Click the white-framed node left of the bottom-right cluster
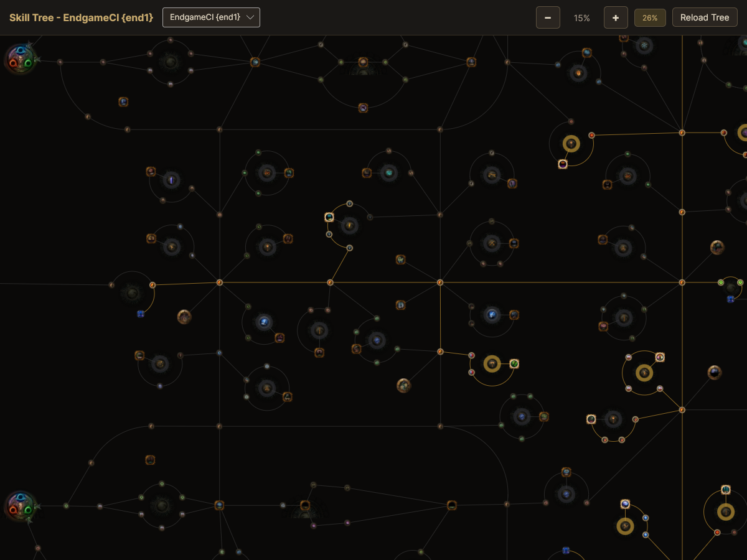The height and width of the screenshot is (560, 747). click(x=590, y=419)
